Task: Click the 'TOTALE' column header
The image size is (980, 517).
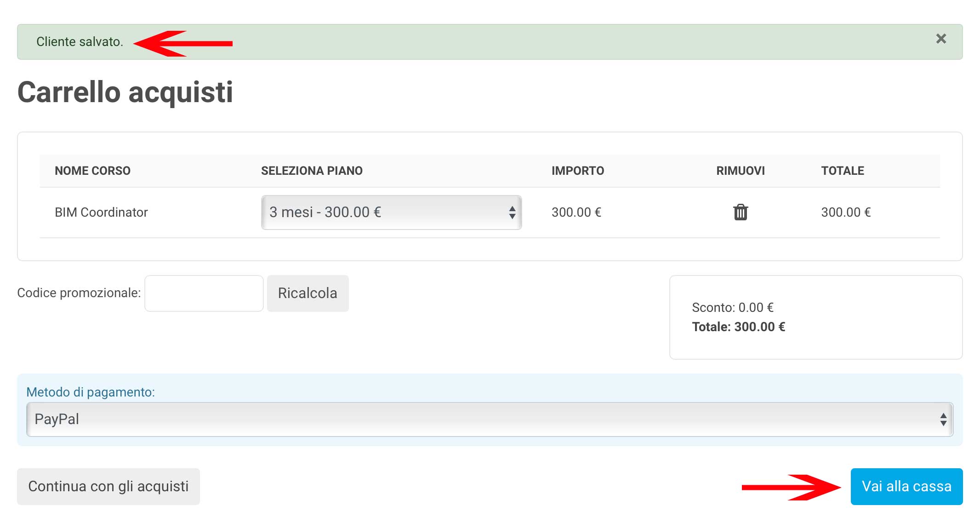Action: pos(843,171)
